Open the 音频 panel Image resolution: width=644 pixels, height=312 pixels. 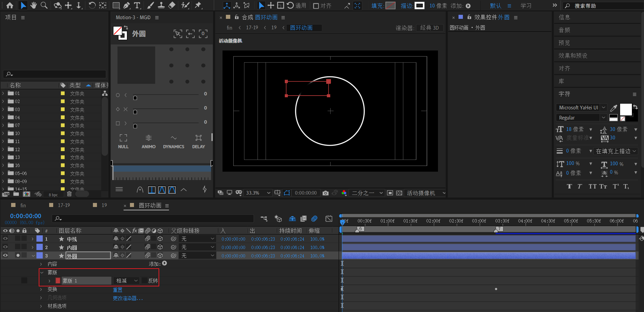(565, 30)
